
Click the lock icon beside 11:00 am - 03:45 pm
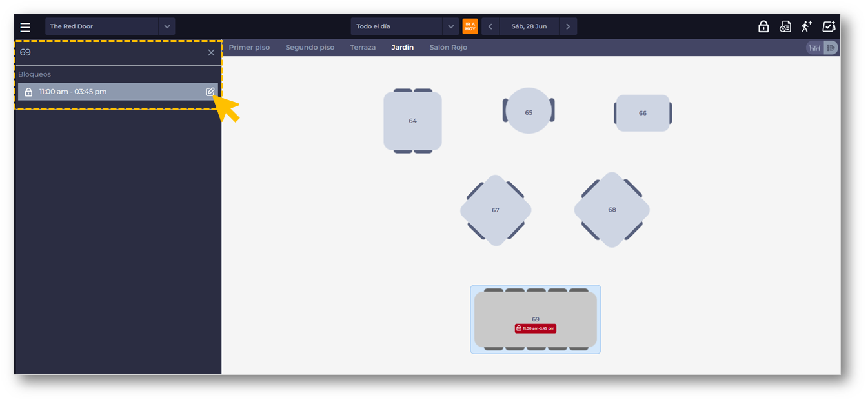click(28, 92)
